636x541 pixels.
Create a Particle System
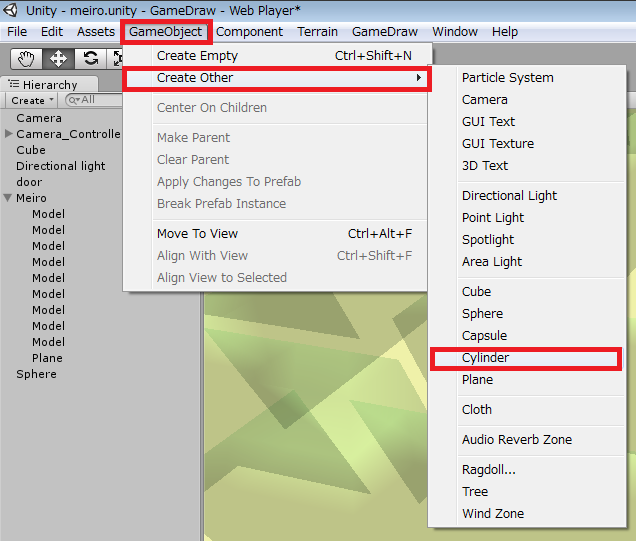pos(527,77)
